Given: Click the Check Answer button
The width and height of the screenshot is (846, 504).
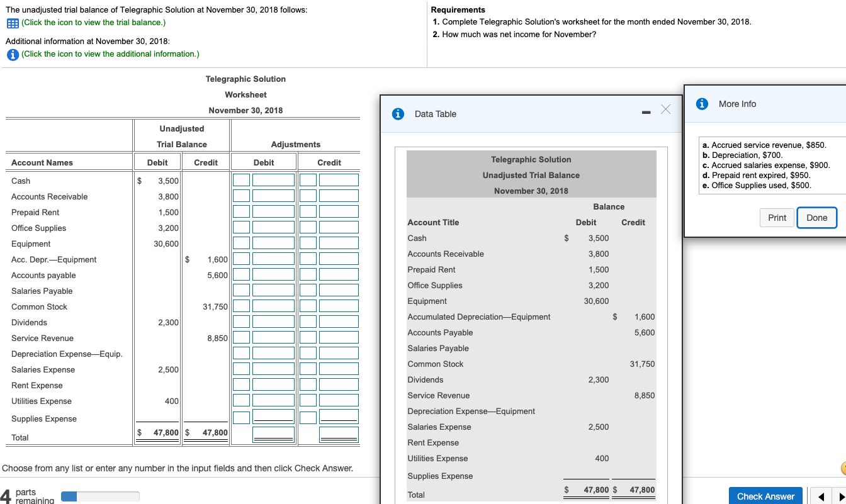Looking at the screenshot, I should (x=765, y=496).
